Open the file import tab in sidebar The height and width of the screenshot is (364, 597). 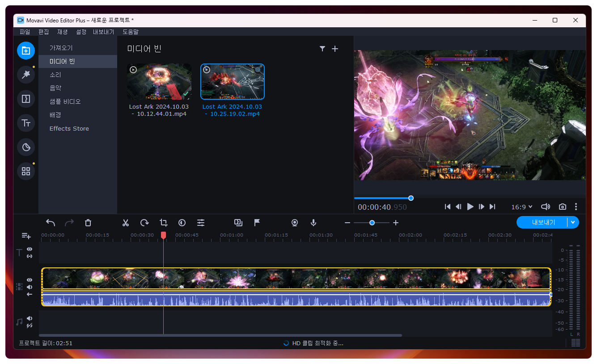[26, 51]
